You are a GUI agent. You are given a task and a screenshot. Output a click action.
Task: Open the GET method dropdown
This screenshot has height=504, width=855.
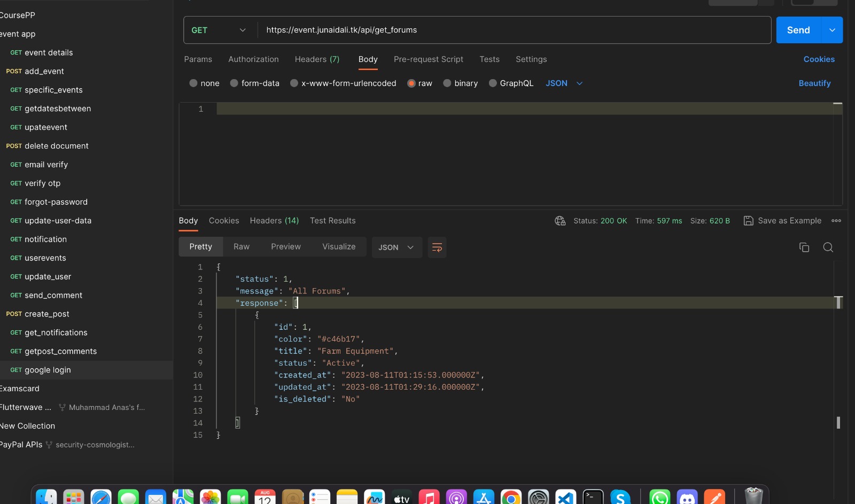click(x=219, y=30)
